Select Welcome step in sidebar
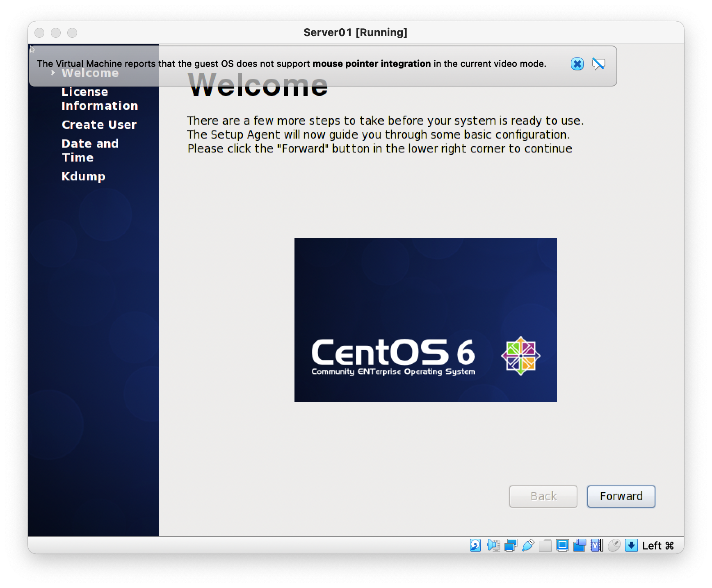712x588 pixels. (x=90, y=73)
